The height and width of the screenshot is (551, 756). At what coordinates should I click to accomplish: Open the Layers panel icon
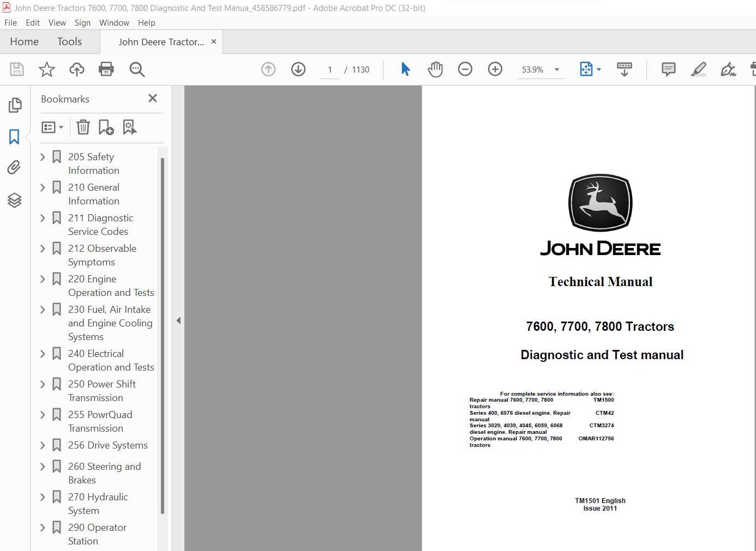coord(15,200)
